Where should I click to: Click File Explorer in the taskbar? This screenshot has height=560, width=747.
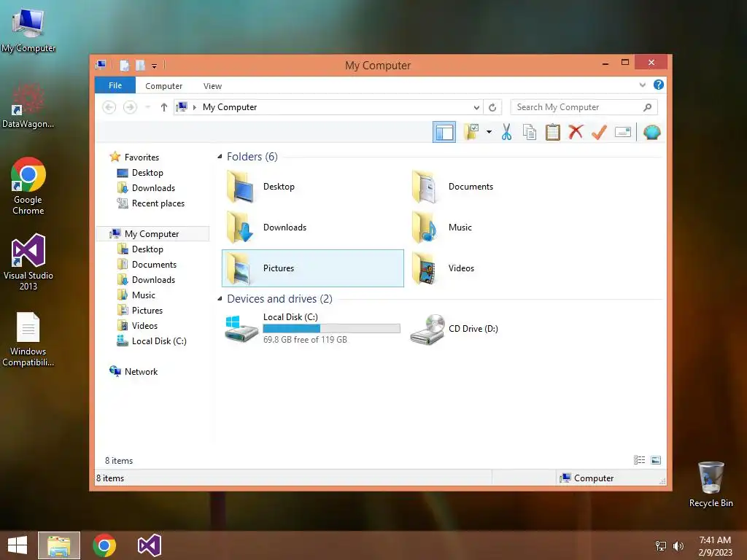point(58,545)
